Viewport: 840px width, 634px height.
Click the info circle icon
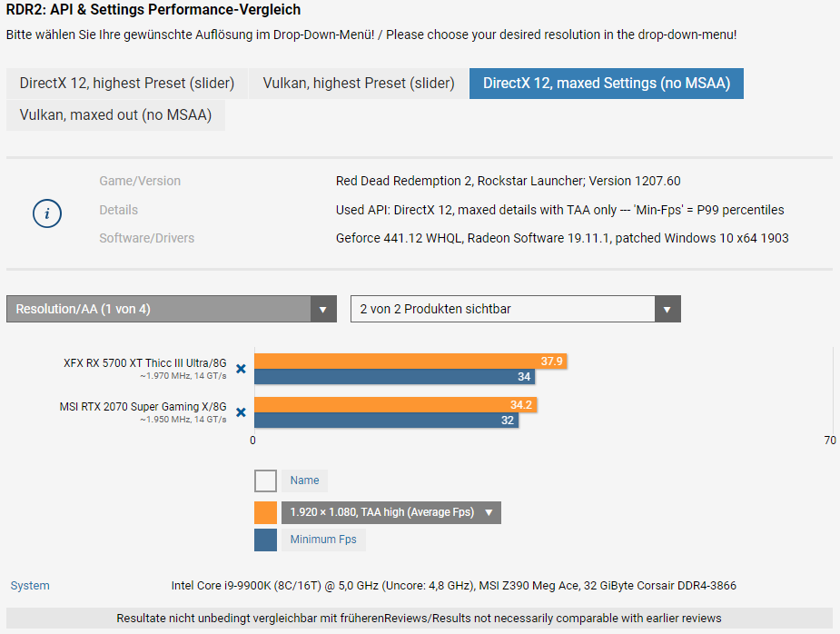47,213
